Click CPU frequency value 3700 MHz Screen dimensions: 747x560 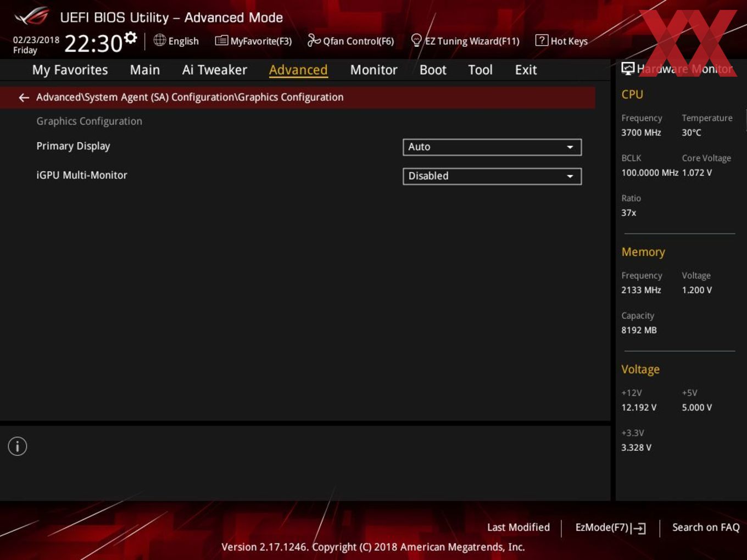point(641,132)
